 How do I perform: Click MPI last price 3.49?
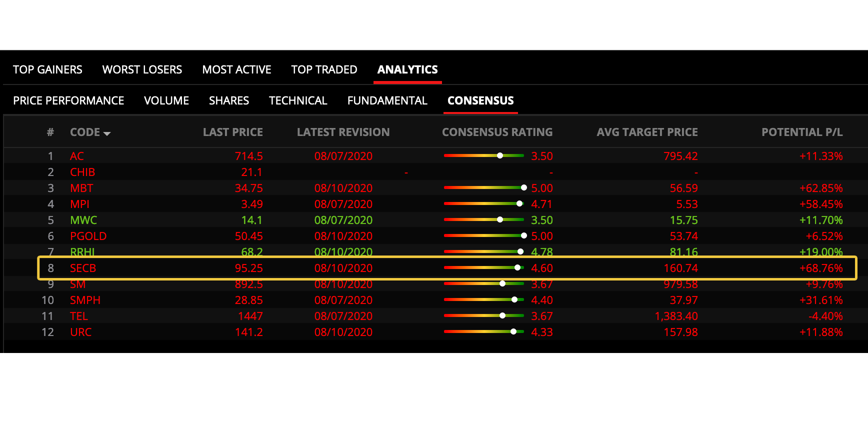point(252,204)
